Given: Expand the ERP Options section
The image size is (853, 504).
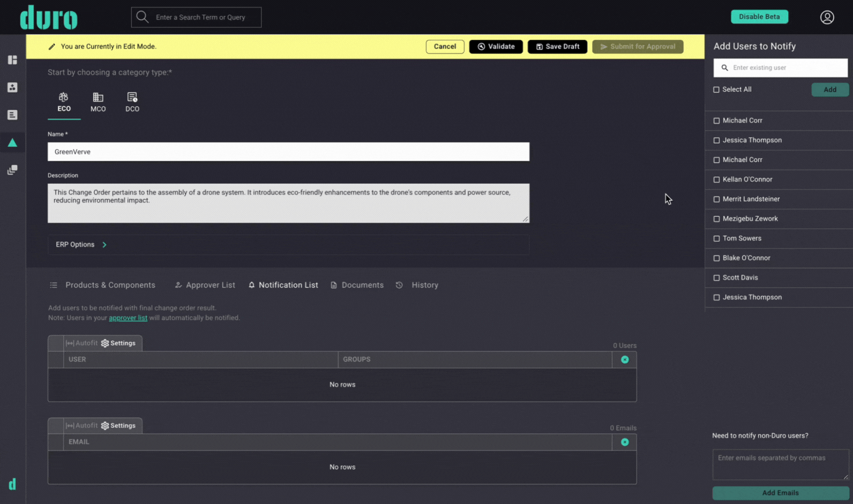Looking at the screenshot, I should (288, 245).
